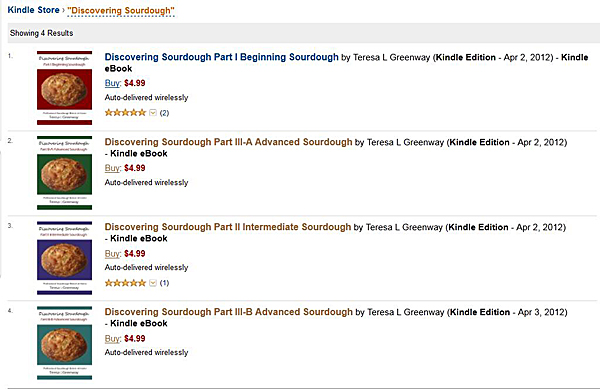Go to Kindle Store breadcrumb
The image size is (600, 389).
point(33,10)
